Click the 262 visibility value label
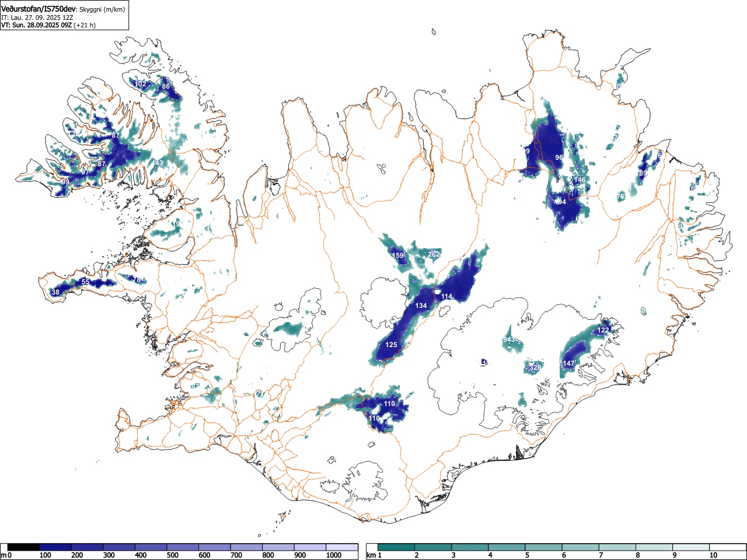 pos(434,254)
